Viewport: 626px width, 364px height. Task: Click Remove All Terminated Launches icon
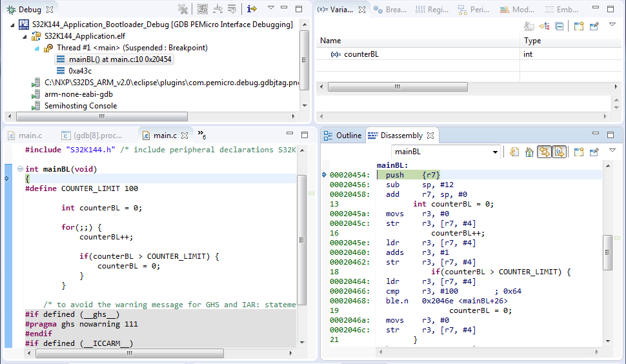(183, 9)
